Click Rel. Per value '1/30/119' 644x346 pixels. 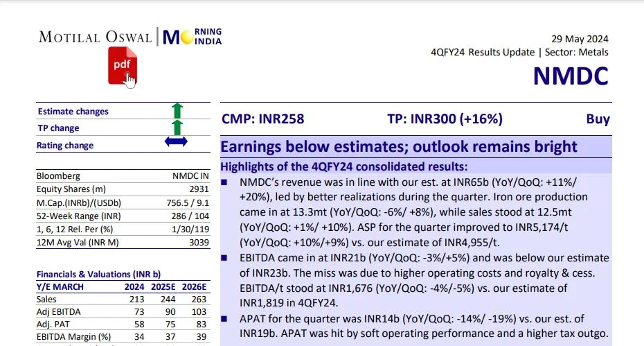[x=190, y=229]
